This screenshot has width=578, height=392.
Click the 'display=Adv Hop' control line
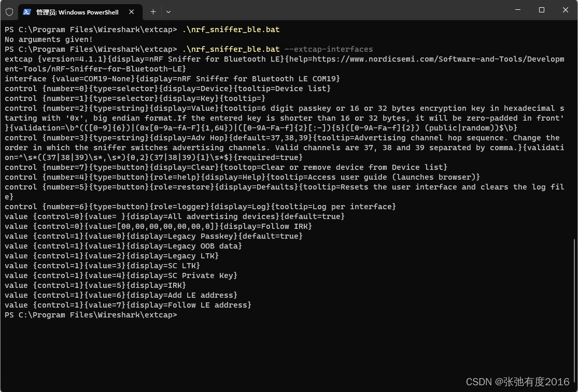[x=284, y=148]
